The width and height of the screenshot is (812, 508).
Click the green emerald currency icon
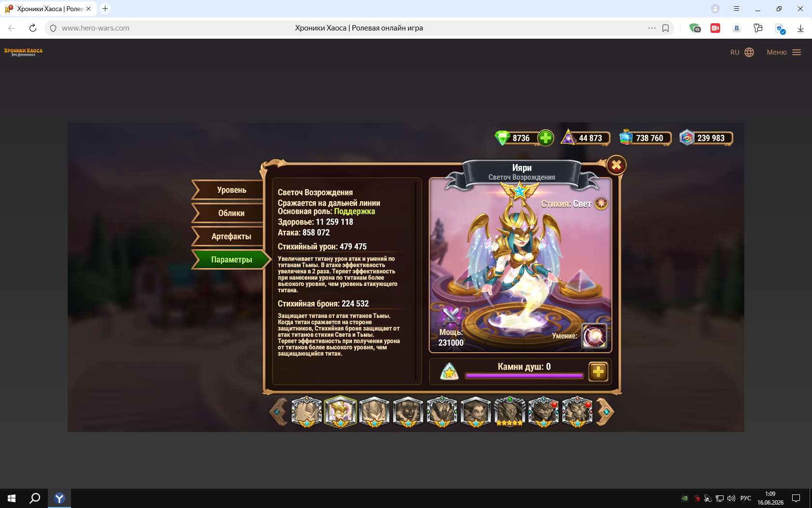502,138
